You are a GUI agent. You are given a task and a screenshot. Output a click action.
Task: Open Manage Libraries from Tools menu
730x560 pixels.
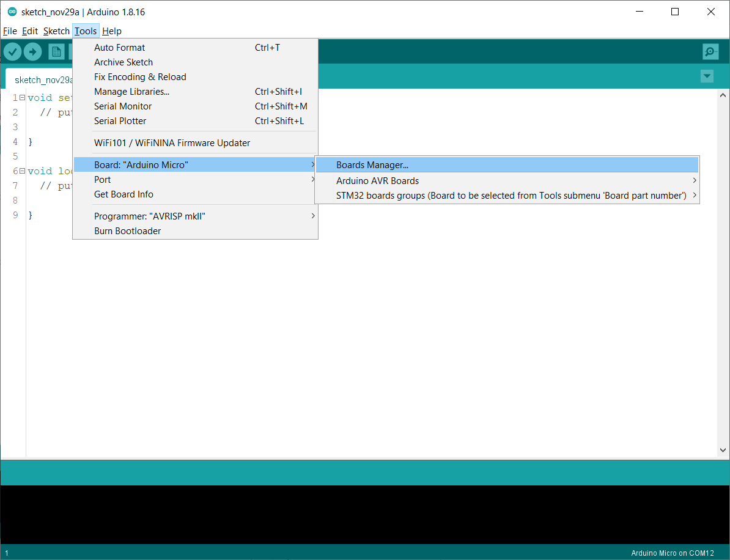195,92
